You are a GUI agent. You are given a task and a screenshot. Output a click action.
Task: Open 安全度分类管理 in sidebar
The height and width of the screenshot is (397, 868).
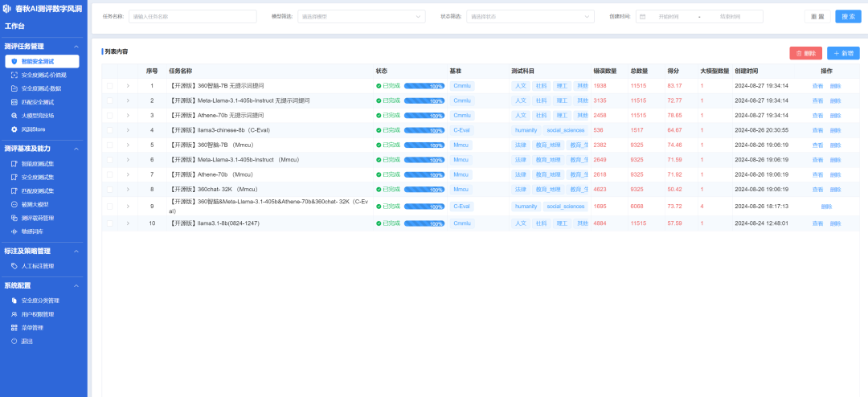(x=40, y=301)
